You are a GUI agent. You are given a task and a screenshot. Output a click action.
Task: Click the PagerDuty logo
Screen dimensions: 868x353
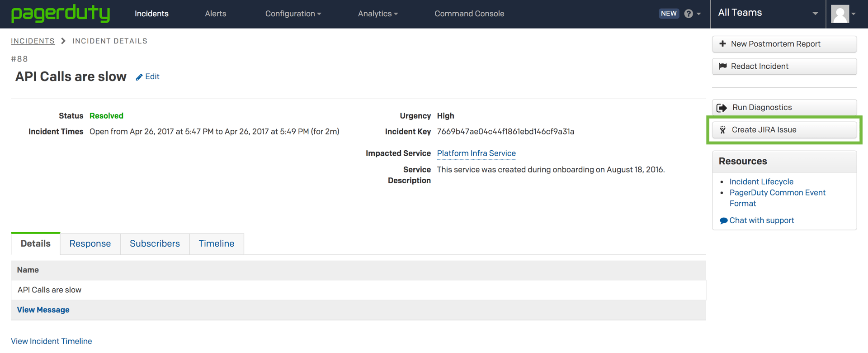(x=61, y=14)
